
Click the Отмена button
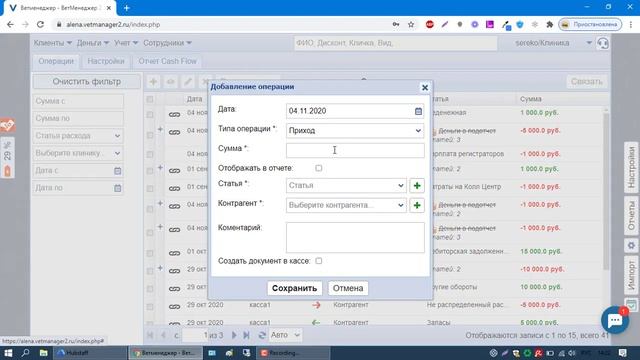coord(348,288)
